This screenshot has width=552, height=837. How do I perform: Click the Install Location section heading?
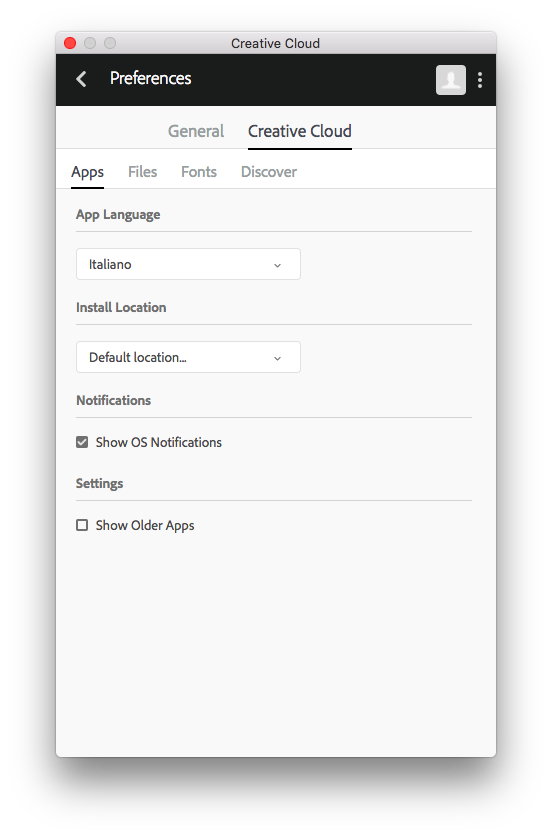click(x=121, y=307)
